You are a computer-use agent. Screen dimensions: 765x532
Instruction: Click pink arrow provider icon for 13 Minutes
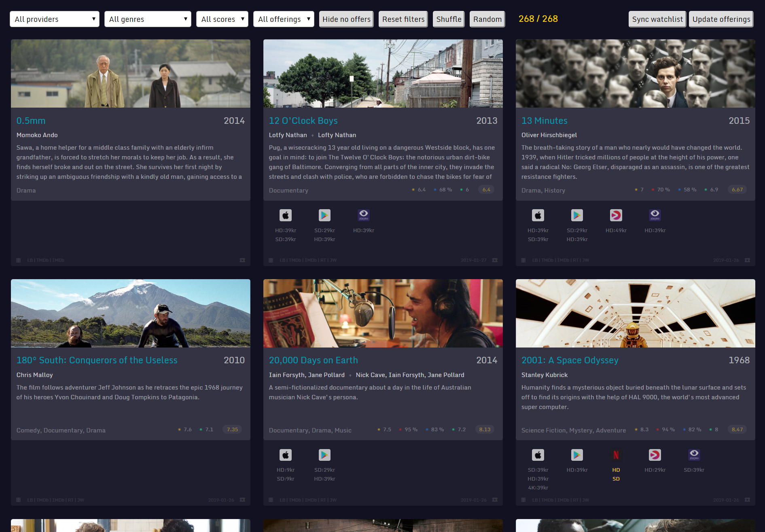point(616,215)
